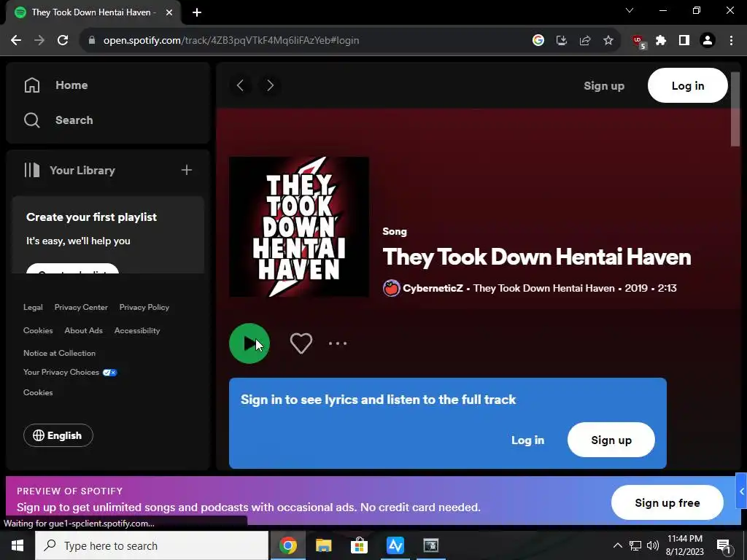Image resolution: width=747 pixels, height=560 pixels.
Task: Open the Privacy Policy link
Action: coord(144,307)
